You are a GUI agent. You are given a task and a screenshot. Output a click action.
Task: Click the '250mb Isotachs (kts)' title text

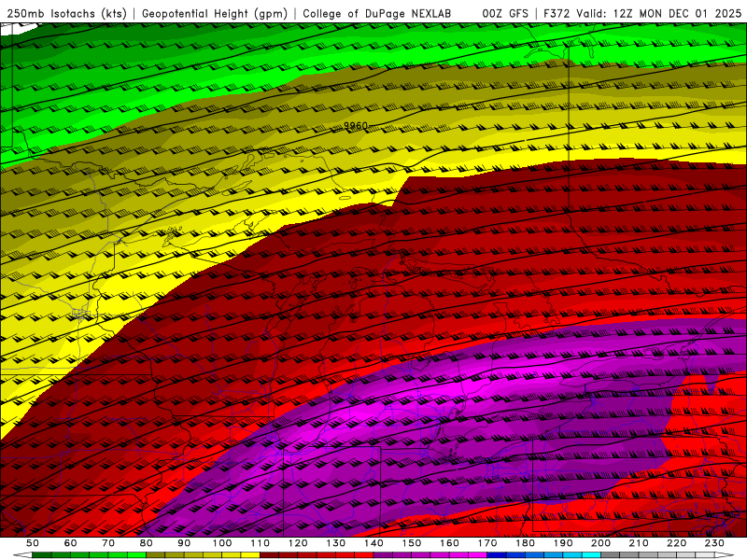[x=66, y=14]
